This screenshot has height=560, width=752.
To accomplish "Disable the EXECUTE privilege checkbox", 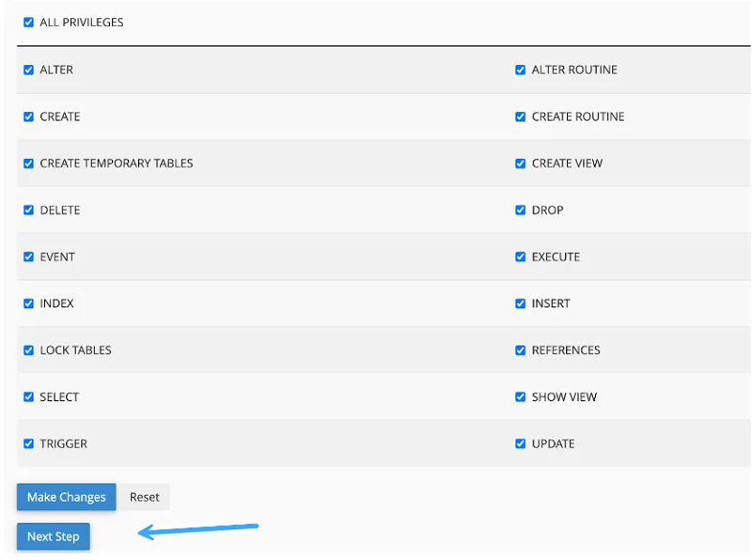I will pyautogui.click(x=520, y=257).
